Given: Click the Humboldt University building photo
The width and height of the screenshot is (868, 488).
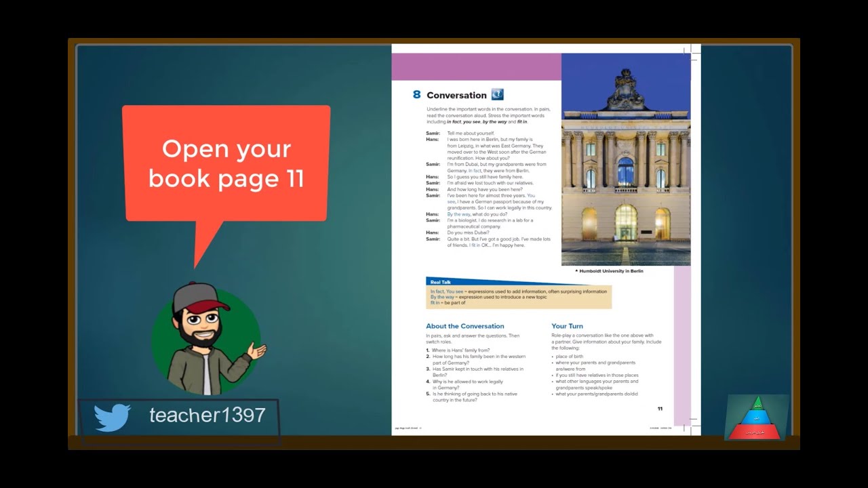Looking at the screenshot, I should [x=626, y=159].
